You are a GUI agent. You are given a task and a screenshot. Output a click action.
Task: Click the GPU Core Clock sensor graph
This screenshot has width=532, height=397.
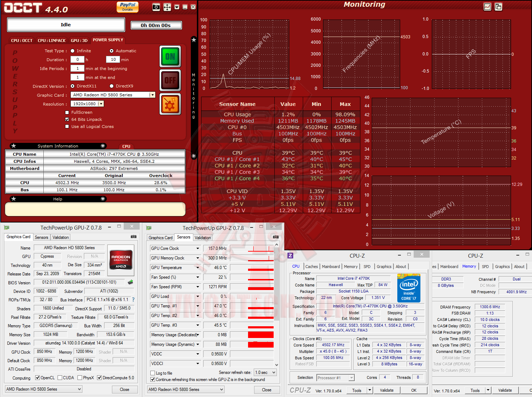[252, 248]
